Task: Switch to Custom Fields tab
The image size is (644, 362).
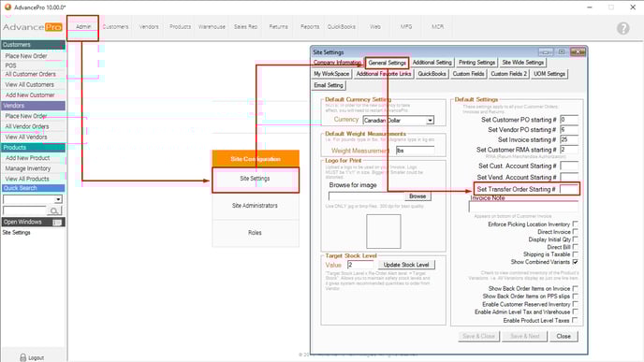Action: [x=469, y=74]
